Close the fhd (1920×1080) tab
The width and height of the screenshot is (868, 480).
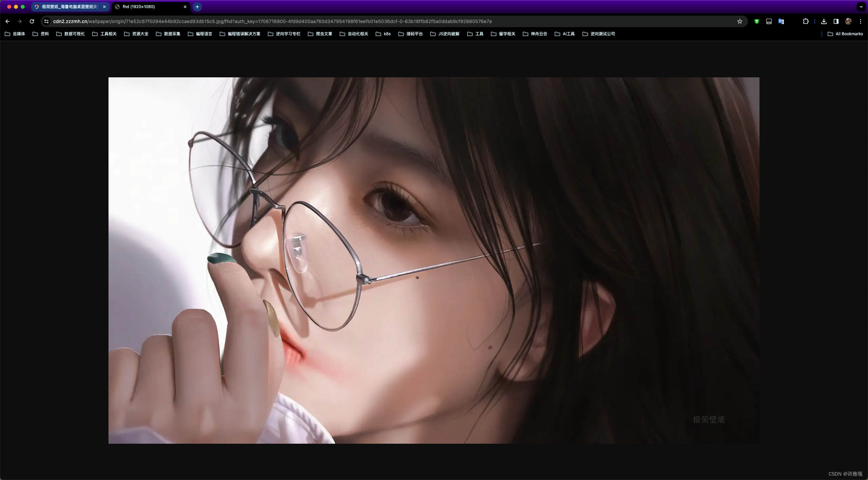pyautogui.click(x=185, y=7)
